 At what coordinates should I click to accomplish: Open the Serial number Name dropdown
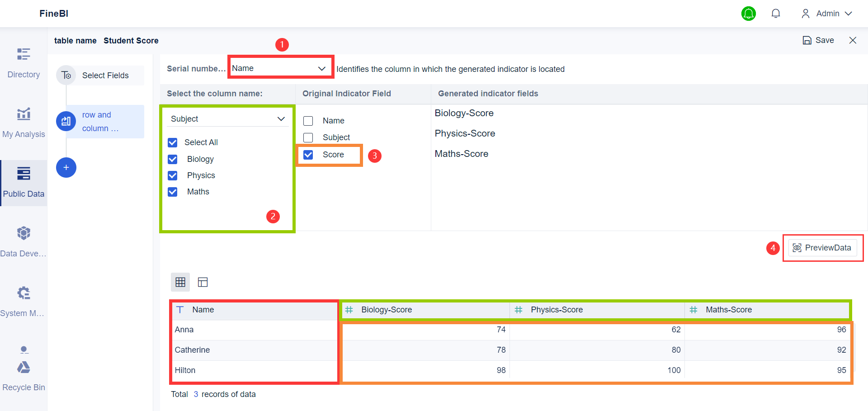(x=280, y=67)
